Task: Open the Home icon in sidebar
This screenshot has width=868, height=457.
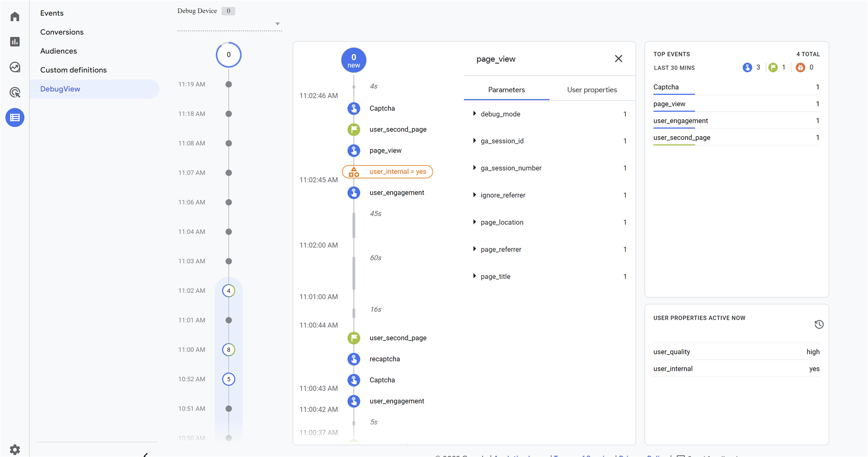Action: 15,17
